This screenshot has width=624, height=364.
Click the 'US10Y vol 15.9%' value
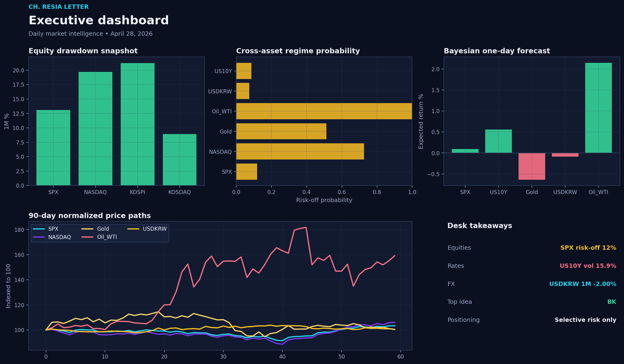588,266
